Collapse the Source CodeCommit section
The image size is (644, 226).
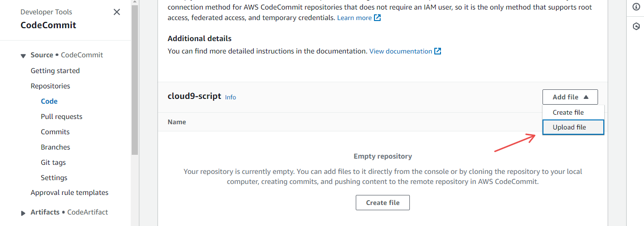click(23, 55)
